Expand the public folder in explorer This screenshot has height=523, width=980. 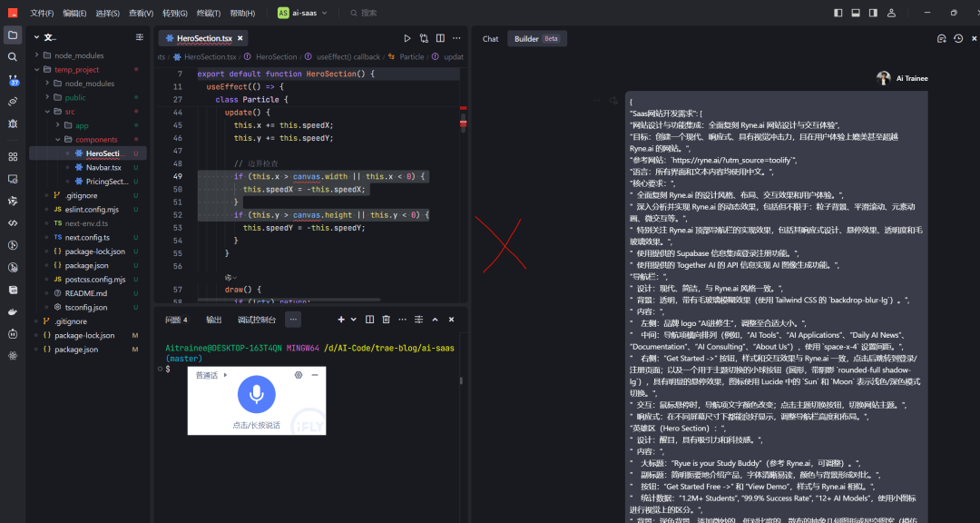coord(75,97)
